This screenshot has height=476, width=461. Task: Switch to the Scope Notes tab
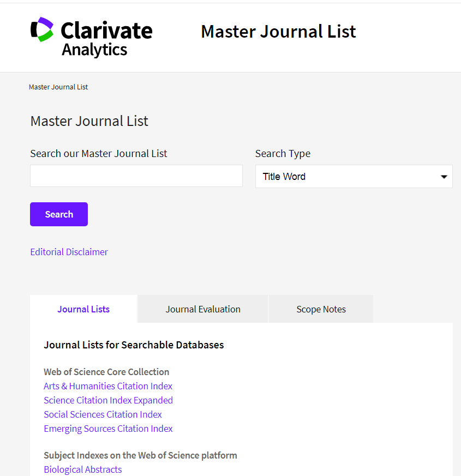(x=321, y=309)
